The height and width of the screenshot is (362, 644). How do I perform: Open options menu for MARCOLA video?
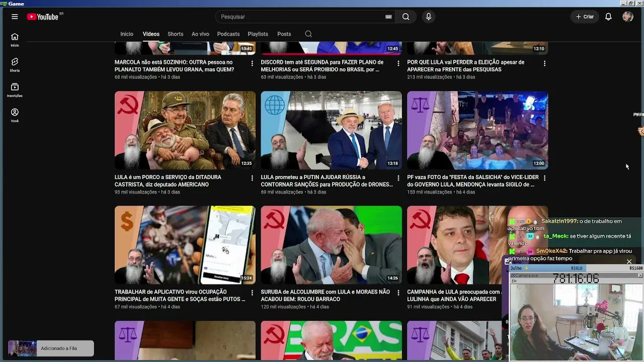pos(252,63)
